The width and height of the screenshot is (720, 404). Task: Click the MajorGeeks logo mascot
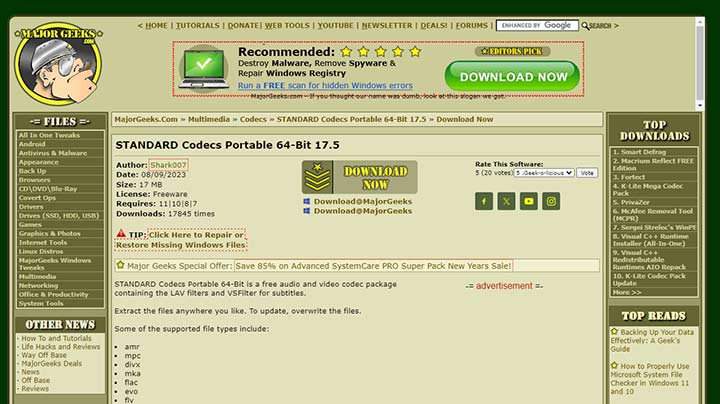pyautogui.click(x=59, y=64)
